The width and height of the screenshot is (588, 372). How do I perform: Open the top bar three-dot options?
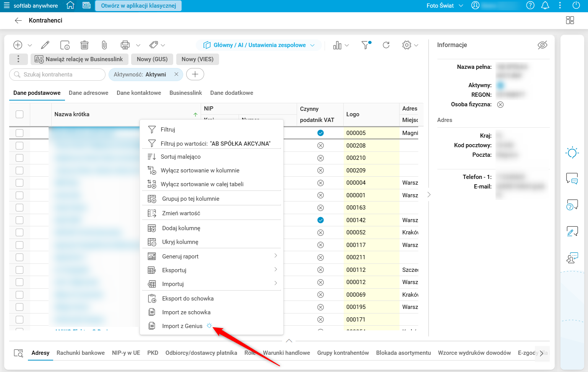click(560, 5)
